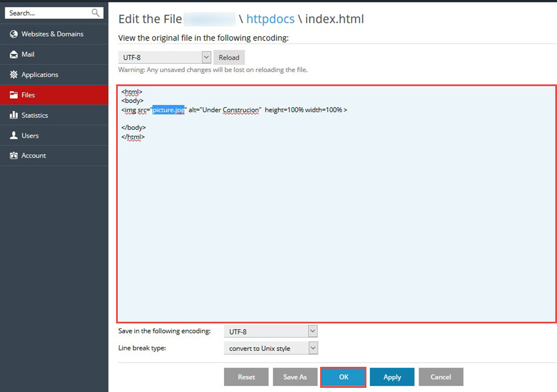Open the Line break type dropdown
The width and height of the screenshot is (557, 392).
tap(313, 349)
